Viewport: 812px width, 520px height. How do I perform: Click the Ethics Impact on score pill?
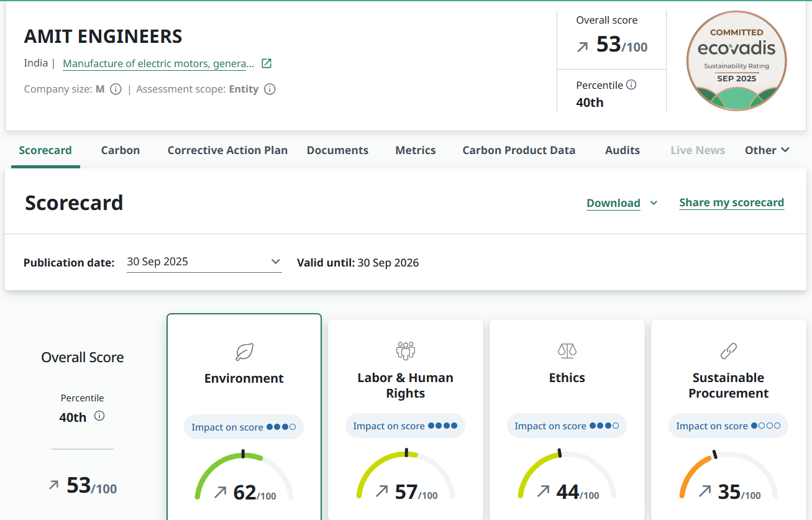(x=567, y=426)
